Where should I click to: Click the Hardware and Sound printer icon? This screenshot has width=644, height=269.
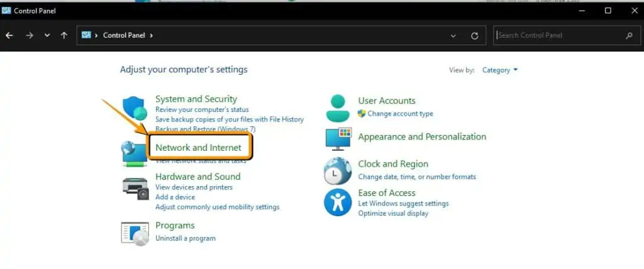click(135, 189)
